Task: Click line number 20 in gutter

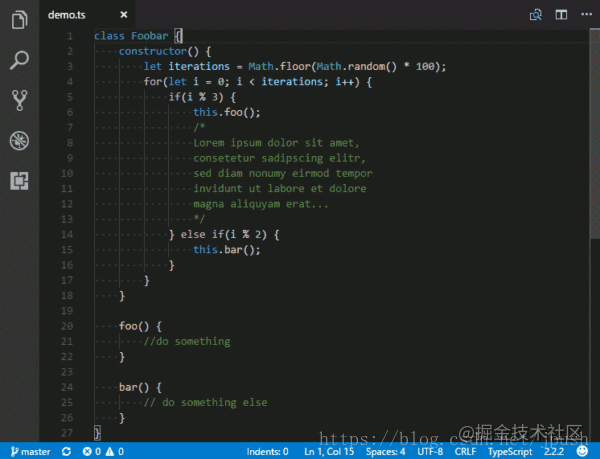Action: pos(67,326)
